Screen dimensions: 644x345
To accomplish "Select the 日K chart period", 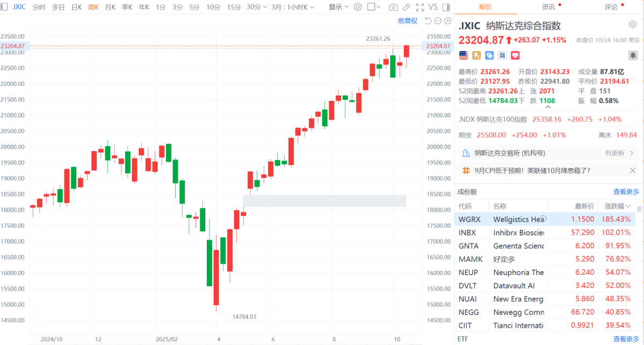I will point(76,7).
